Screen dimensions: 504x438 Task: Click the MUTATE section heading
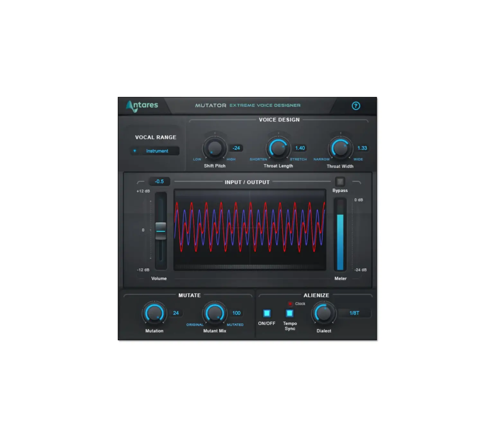(190, 295)
